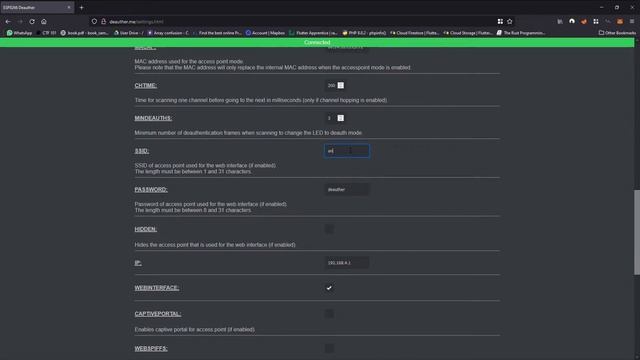The image size is (640, 360).
Task: Click the WEBINTERFACE setting label
Action: tap(157, 288)
